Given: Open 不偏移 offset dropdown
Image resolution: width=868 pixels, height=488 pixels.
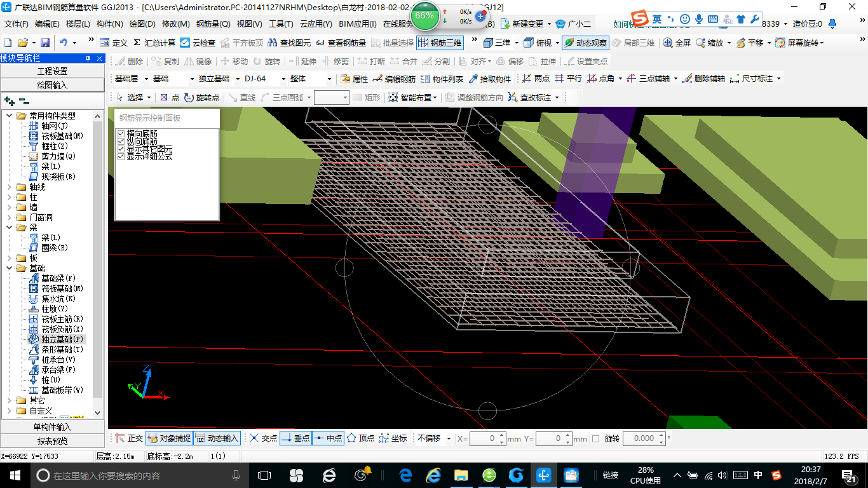Looking at the screenshot, I should point(449,438).
